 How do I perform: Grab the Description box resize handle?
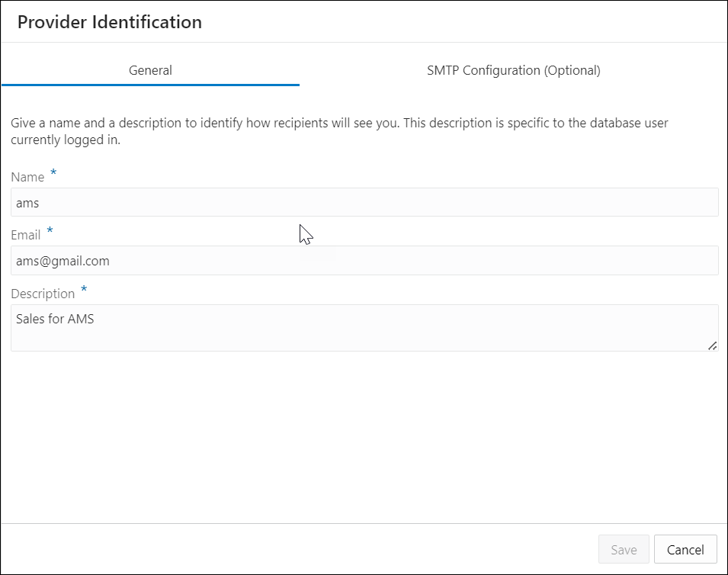click(712, 345)
